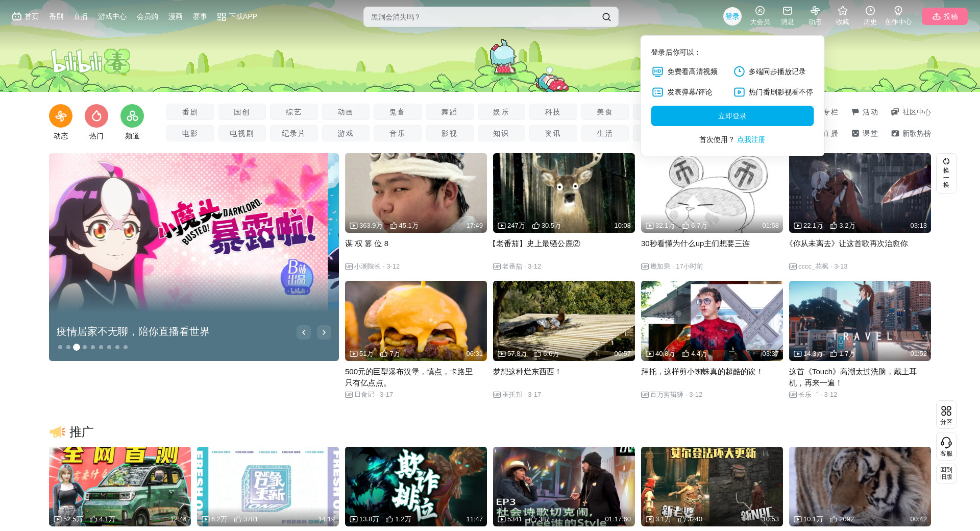
Task: Click the search magnifier icon
Action: tap(606, 17)
